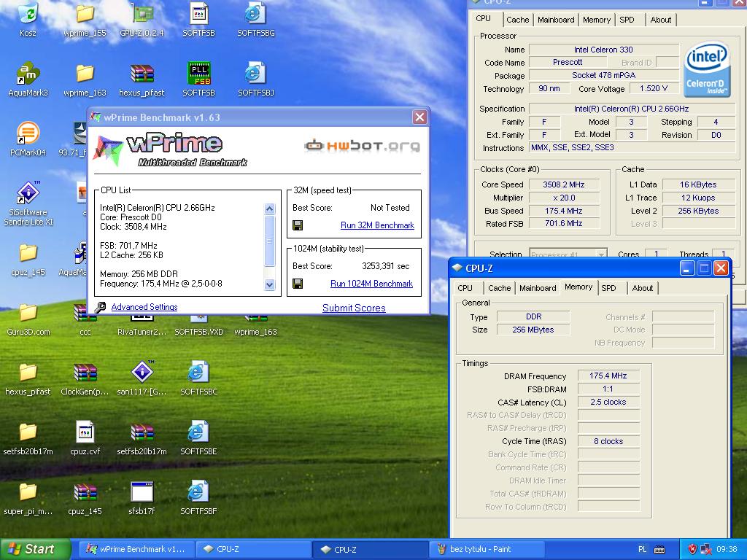Open the hexus_pifast archive icon

[x=142, y=74]
